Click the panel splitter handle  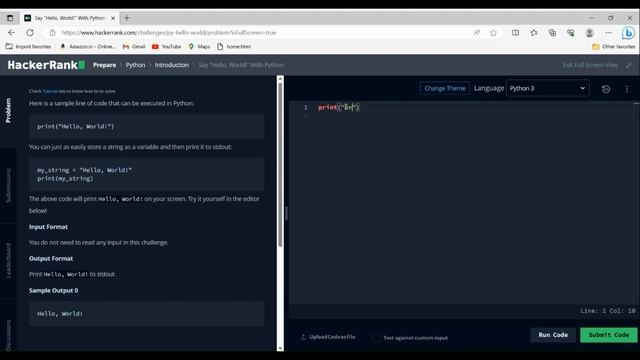tap(286, 213)
